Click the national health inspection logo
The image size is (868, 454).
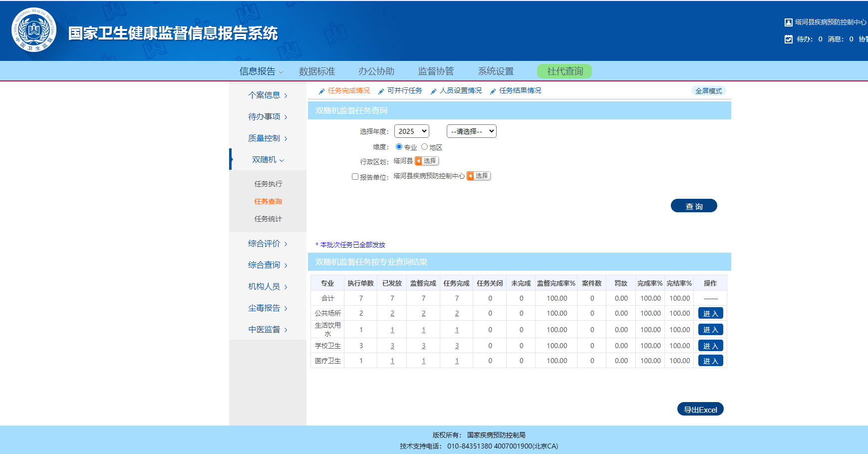coord(34,30)
